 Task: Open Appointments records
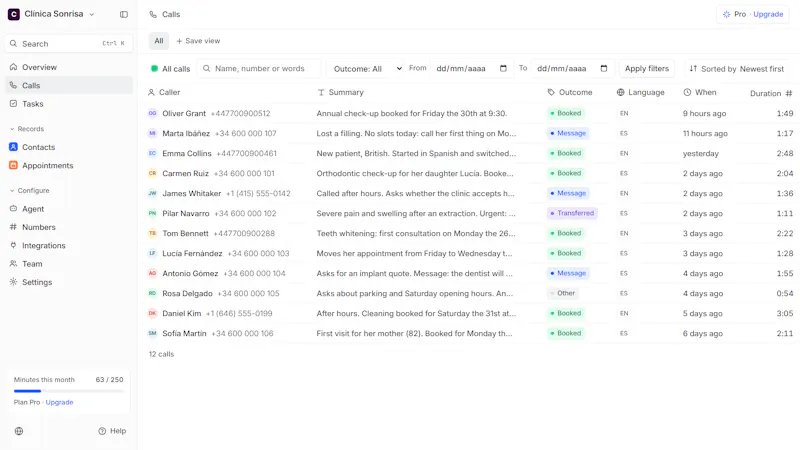69,165
